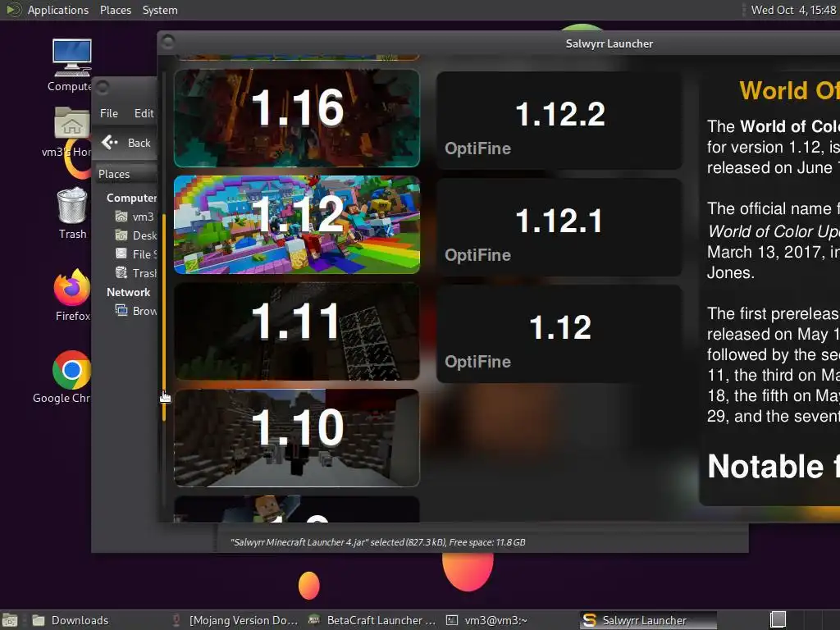Open the Applications menu
Image resolution: width=840 pixels, height=630 pixels.
[58, 10]
